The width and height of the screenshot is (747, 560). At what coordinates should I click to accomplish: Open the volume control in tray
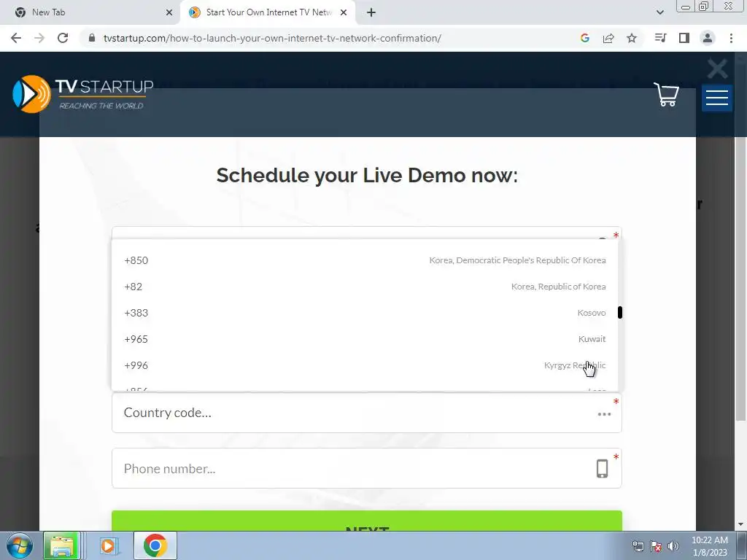point(673,546)
